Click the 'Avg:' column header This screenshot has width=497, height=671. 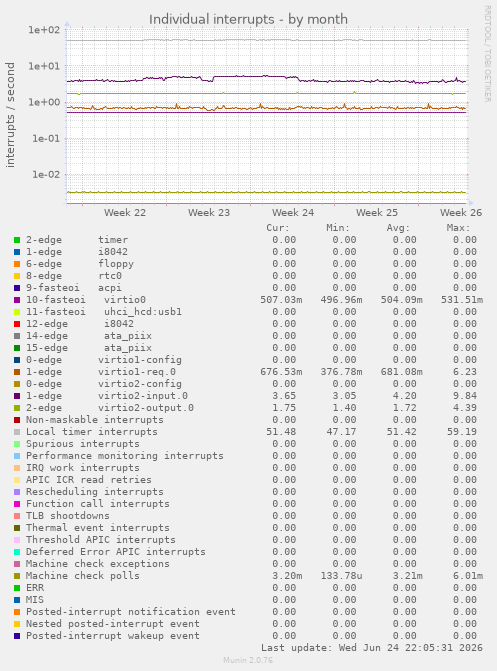pos(398,228)
